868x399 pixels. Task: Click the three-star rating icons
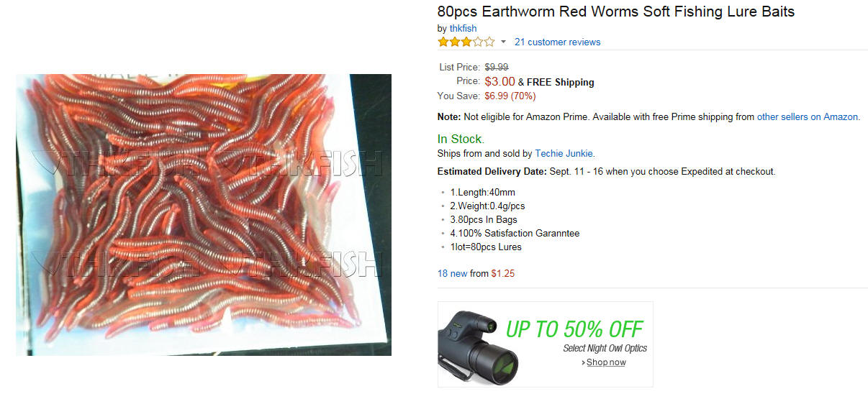point(466,42)
